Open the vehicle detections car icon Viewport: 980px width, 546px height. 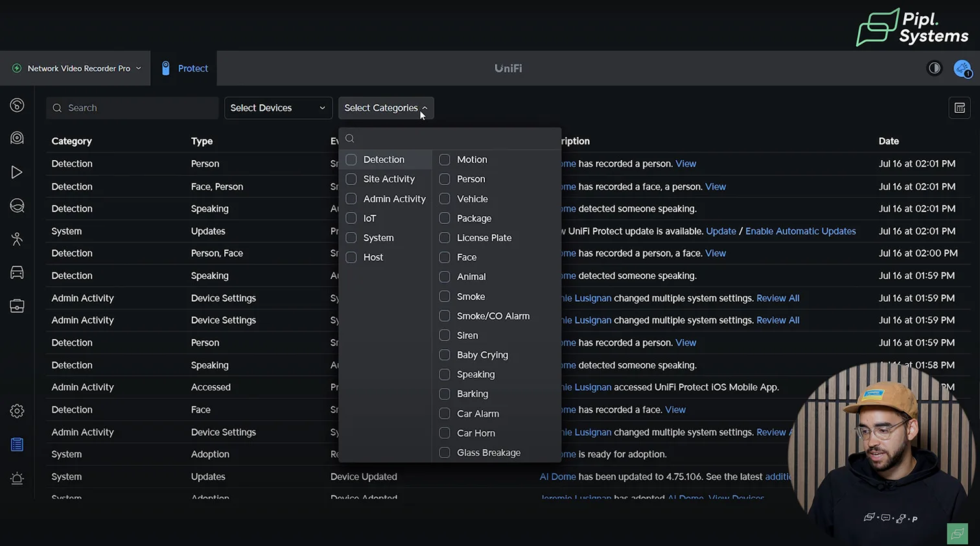pos(17,272)
